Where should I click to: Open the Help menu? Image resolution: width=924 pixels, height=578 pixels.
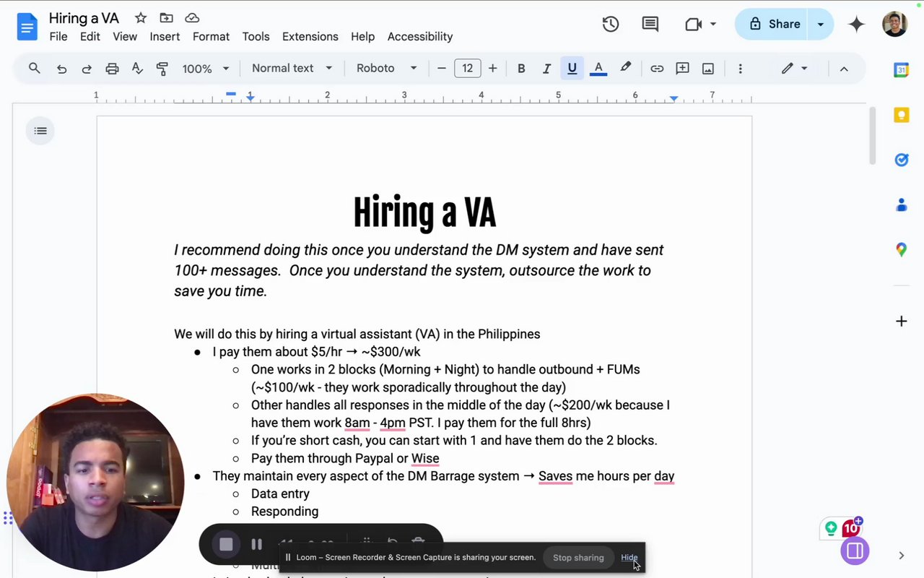[x=362, y=37]
